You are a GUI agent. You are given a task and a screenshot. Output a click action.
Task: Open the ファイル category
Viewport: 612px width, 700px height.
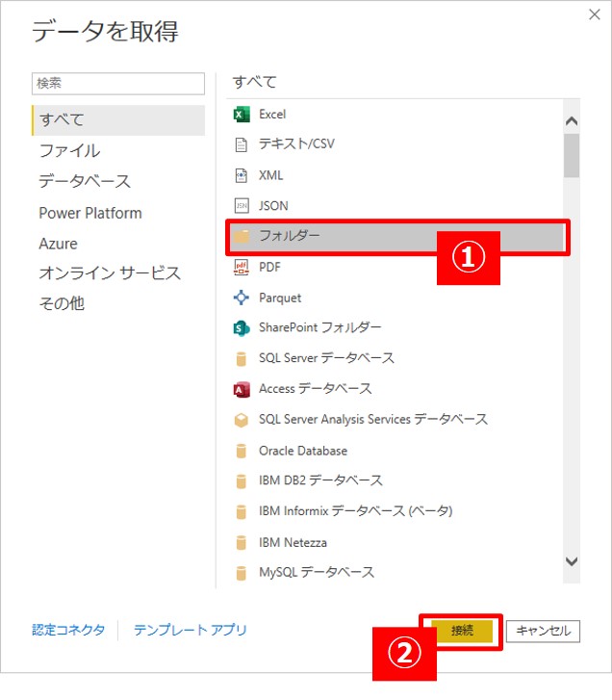pos(69,151)
